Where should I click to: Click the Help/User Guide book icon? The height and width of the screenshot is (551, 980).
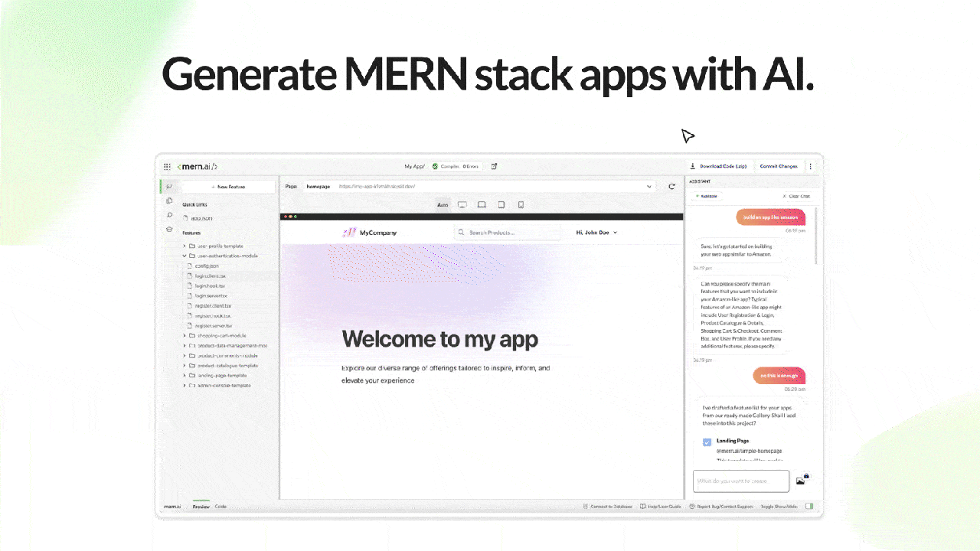coord(644,507)
